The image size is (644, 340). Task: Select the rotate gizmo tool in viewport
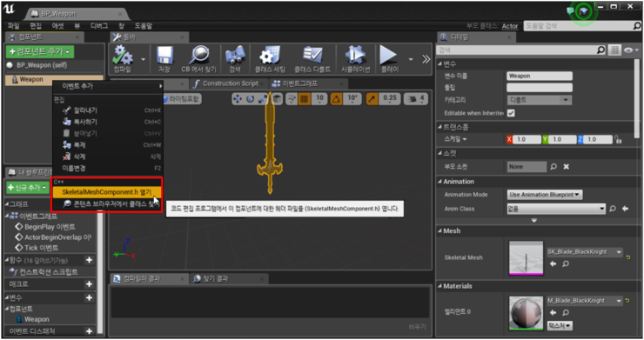pos(250,98)
